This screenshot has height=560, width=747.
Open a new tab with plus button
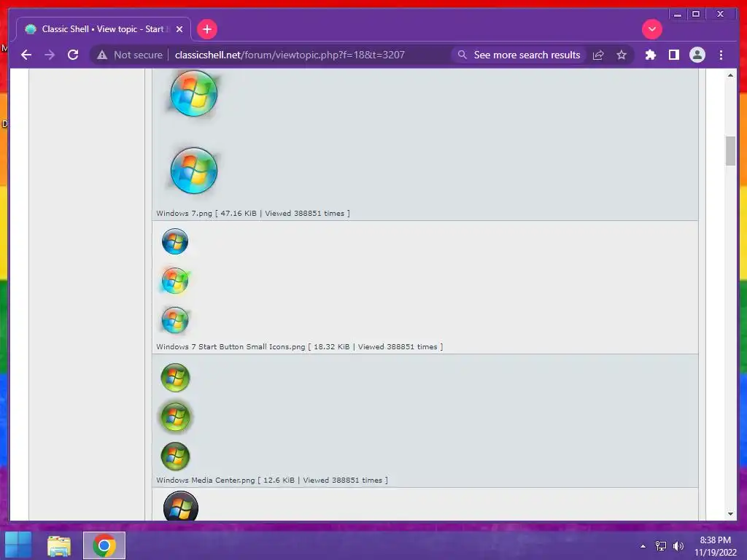tap(206, 29)
